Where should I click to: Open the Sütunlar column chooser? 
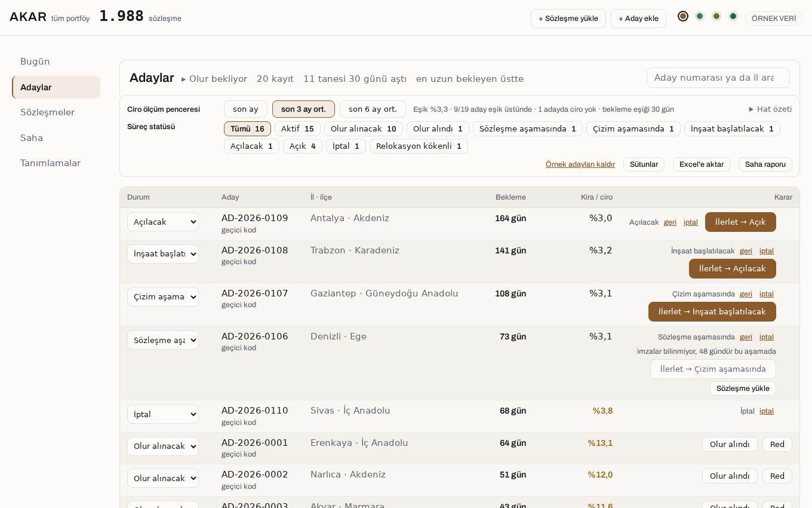(x=644, y=164)
